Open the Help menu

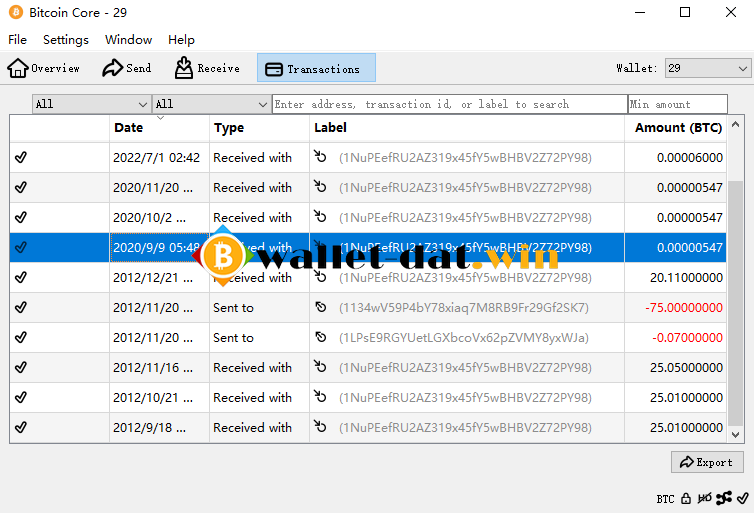coord(181,39)
